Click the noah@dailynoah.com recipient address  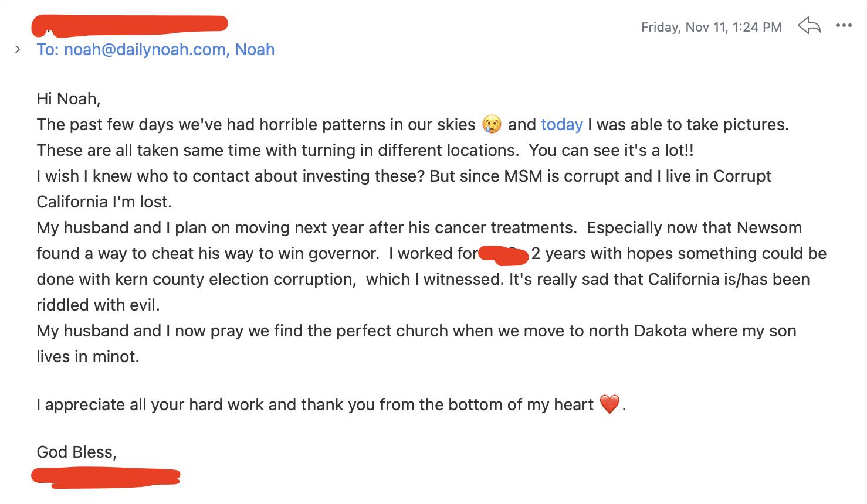[x=145, y=50]
